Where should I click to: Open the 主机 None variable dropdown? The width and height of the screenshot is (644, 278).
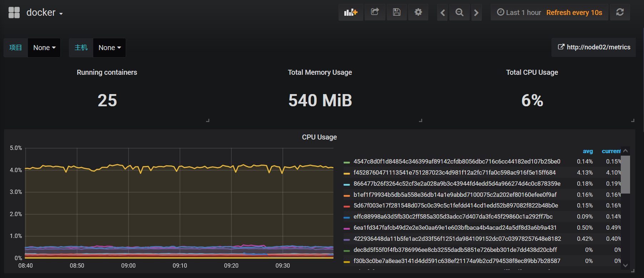click(110, 48)
